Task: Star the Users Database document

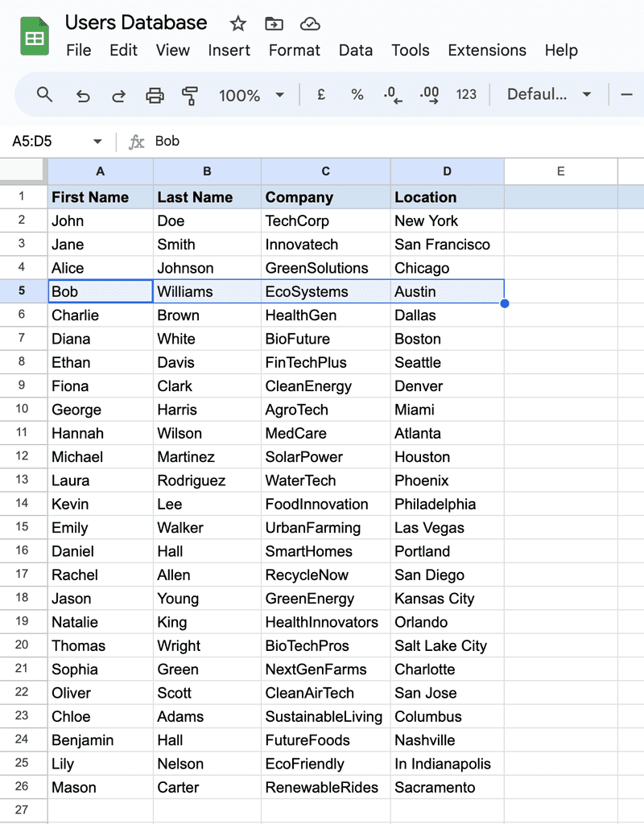Action: (x=238, y=23)
